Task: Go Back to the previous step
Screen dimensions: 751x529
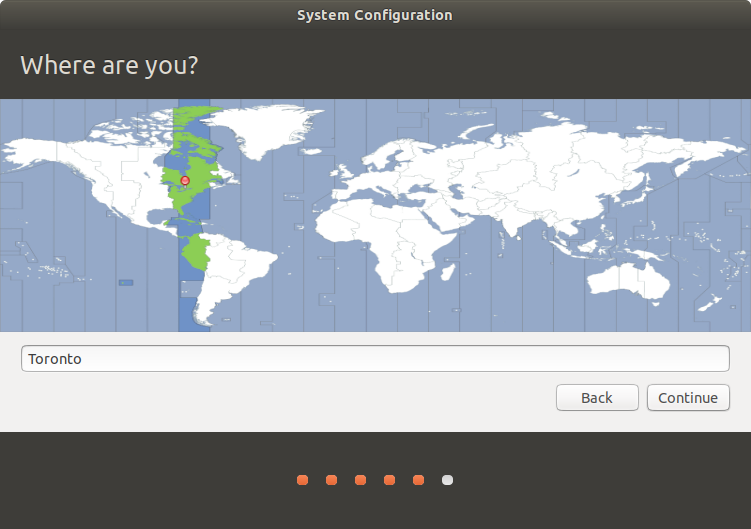Action: (597, 398)
